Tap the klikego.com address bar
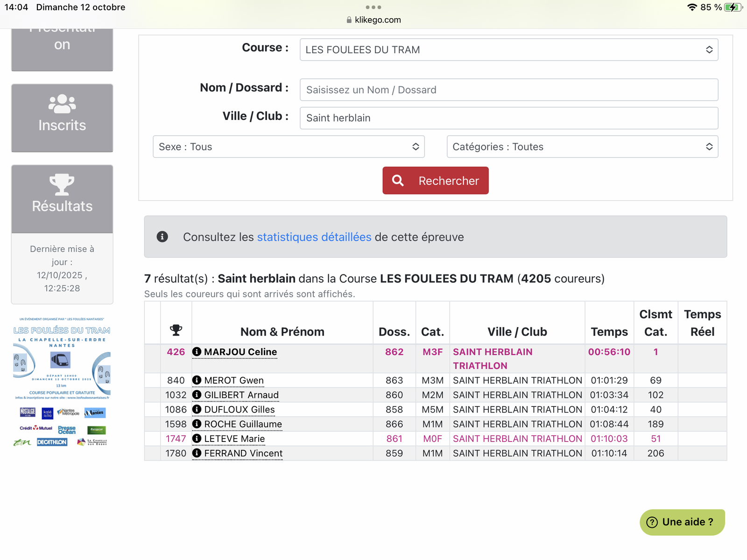Screen dimensions: 747x560 coord(373,20)
